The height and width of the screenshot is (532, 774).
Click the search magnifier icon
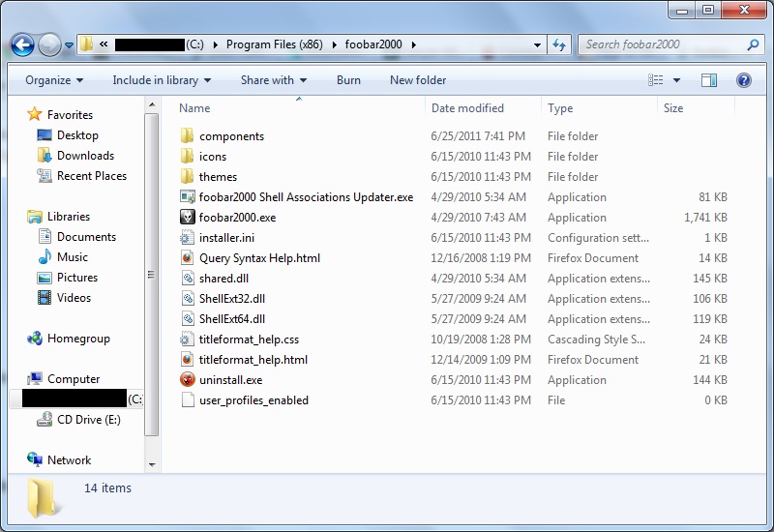[x=753, y=44]
